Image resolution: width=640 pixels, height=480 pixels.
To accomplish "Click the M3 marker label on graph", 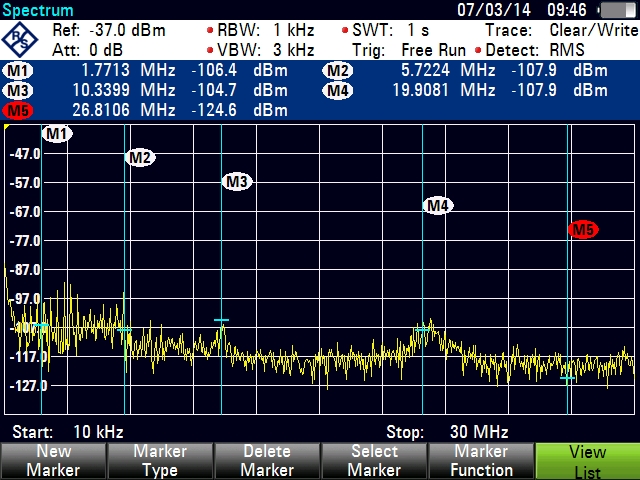I will [237, 182].
